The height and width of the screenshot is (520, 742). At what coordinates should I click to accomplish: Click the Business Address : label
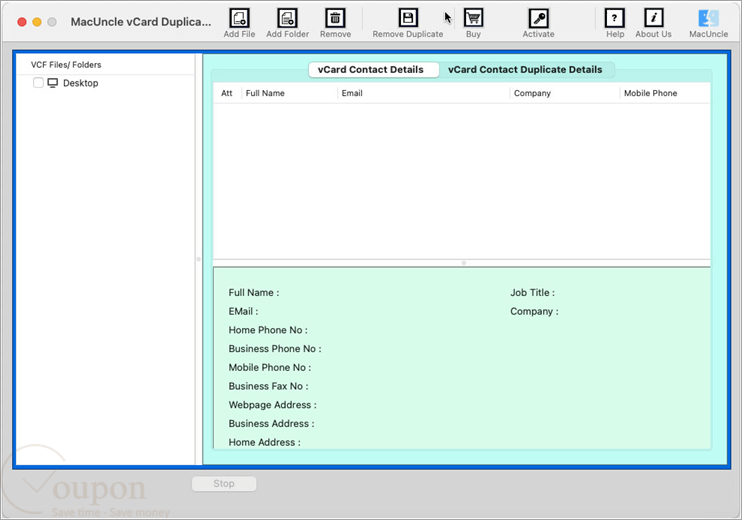[272, 423]
